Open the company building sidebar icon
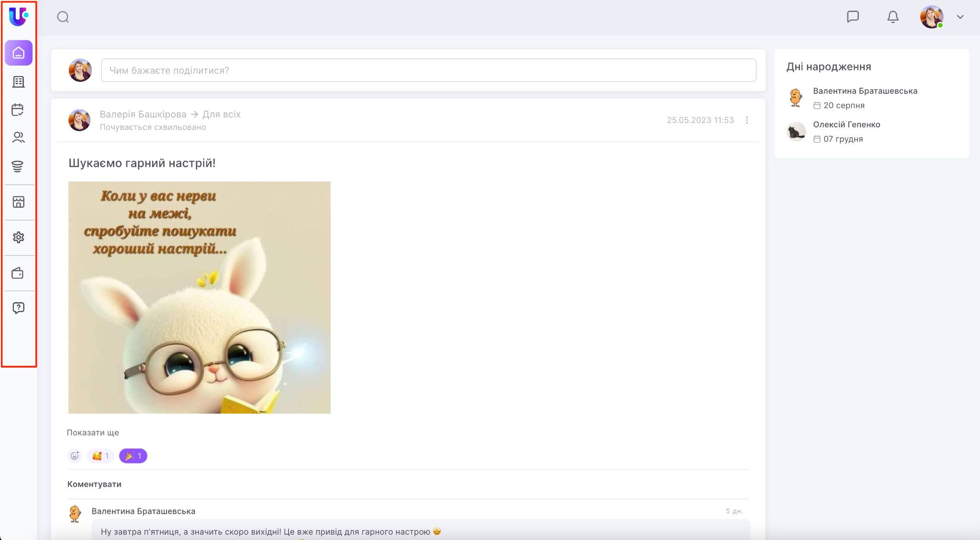The height and width of the screenshot is (540, 980). pos(19,82)
